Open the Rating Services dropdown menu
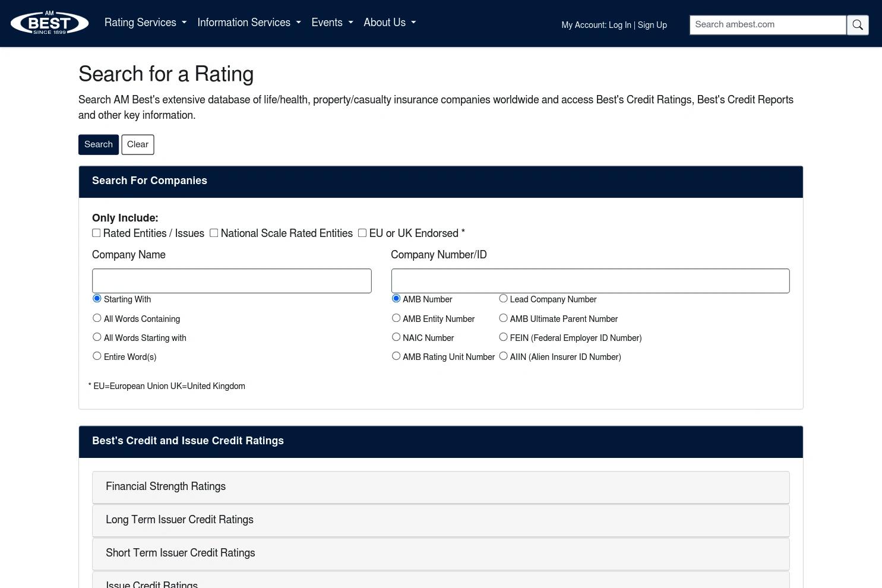This screenshot has height=588, width=882. [x=146, y=23]
